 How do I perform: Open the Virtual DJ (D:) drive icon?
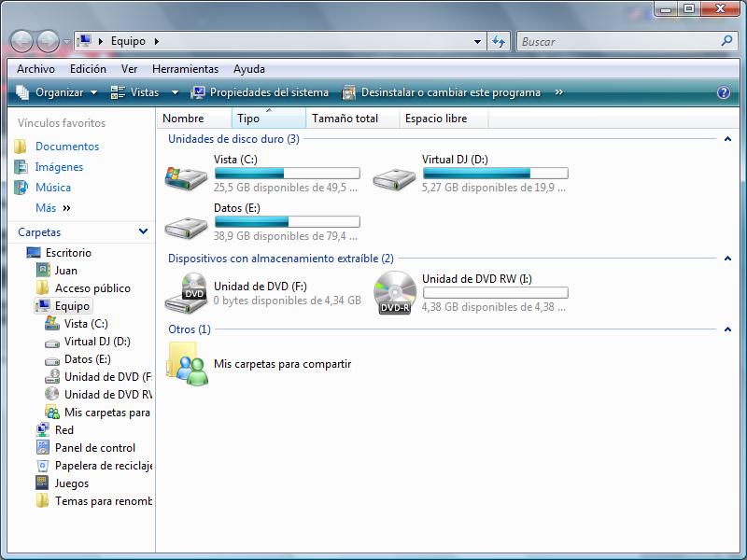tap(394, 179)
